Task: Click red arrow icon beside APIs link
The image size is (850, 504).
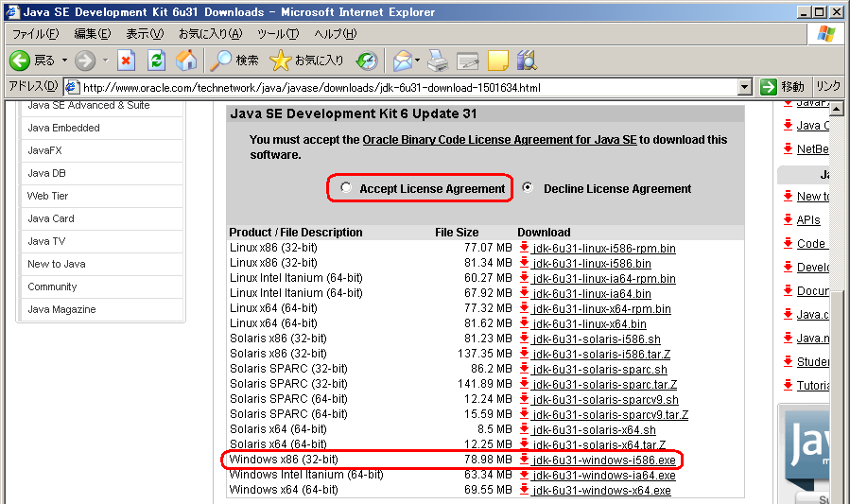Action: coord(789,219)
